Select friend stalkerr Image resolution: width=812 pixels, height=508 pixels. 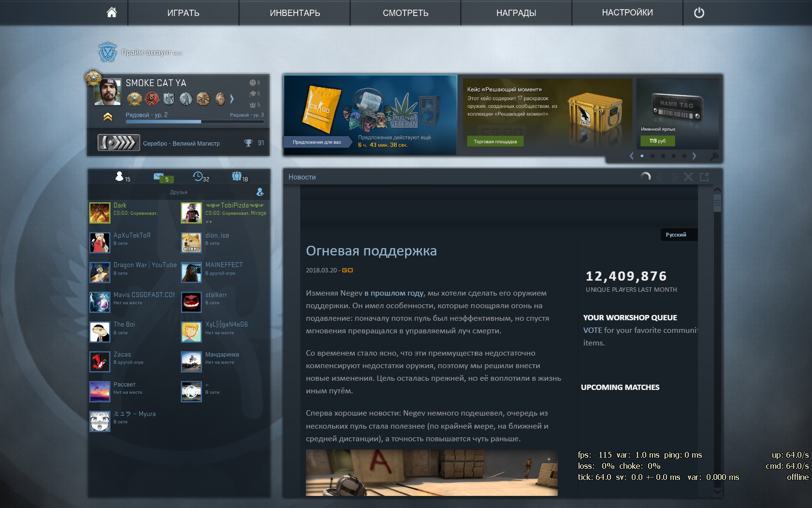click(x=225, y=302)
